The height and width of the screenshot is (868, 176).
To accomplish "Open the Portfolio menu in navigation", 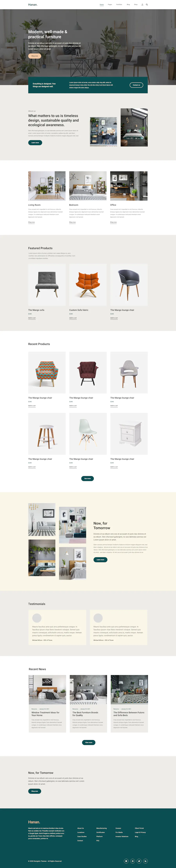I will click(x=119, y=5).
